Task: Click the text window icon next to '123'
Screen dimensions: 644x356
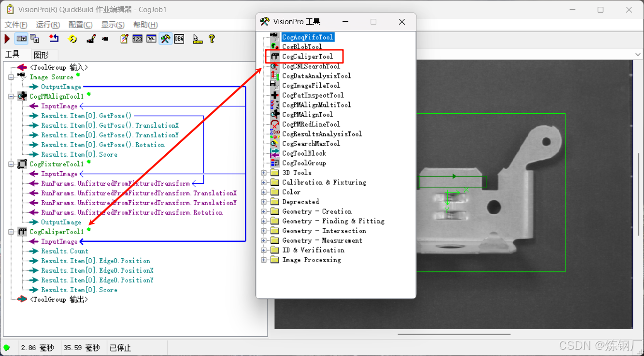Action: (x=151, y=39)
